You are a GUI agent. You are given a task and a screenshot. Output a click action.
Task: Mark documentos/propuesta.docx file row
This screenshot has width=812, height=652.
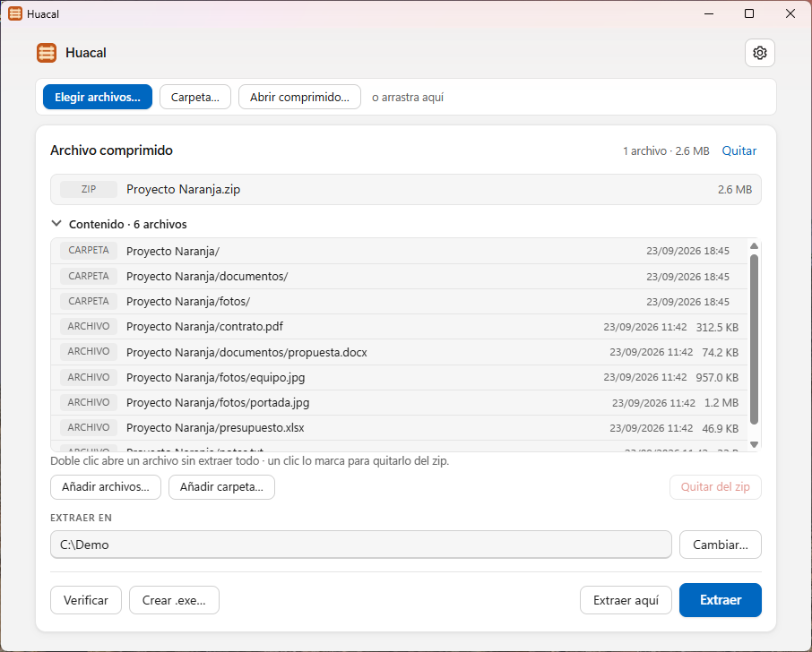(399, 352)
